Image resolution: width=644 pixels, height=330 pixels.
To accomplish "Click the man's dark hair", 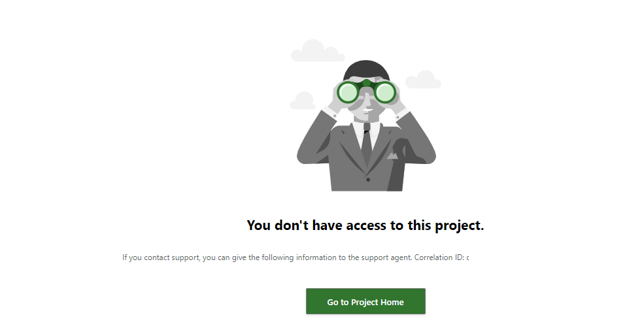I will click(366, 69).
